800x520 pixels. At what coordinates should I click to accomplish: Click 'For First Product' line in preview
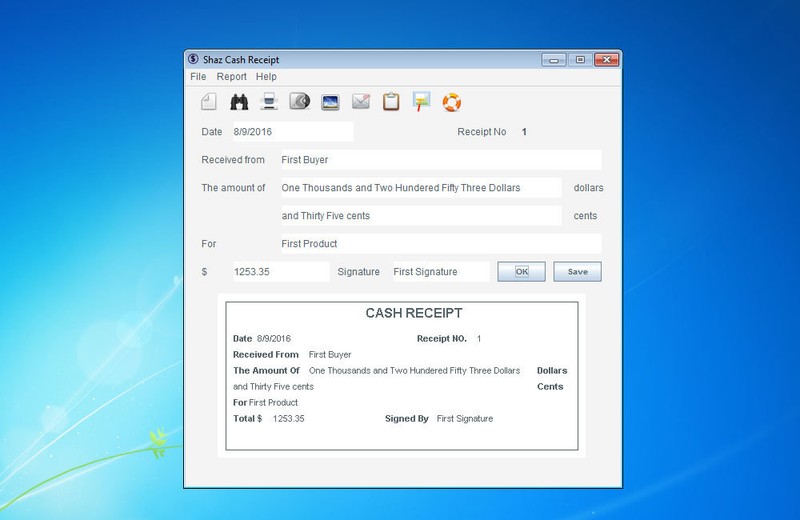pyautogui.click(x=265, y=402)
